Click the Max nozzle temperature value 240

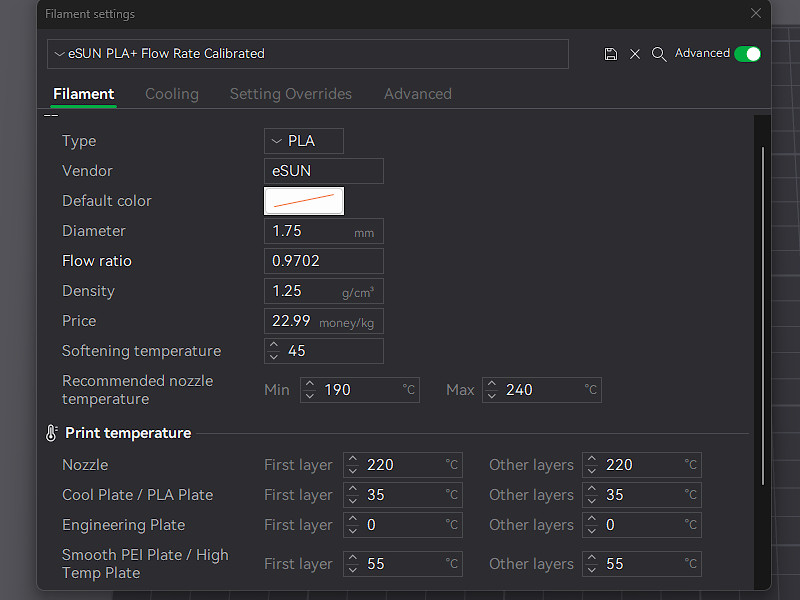519,390
